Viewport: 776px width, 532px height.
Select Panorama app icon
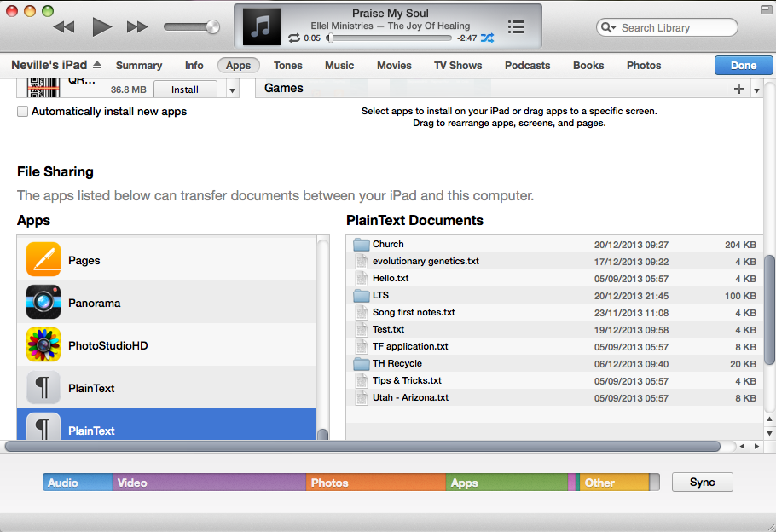(x=43, y=302)
